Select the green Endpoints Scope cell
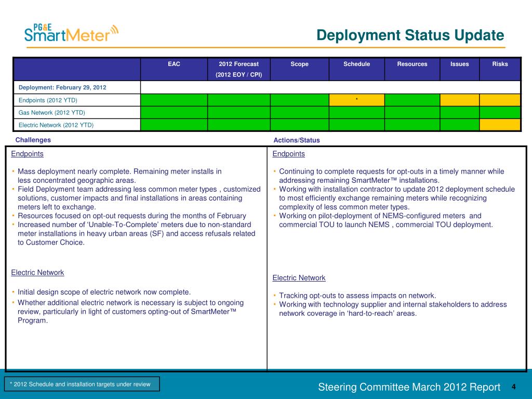532x399 pixels. pyautogui.click(x=300, y=100)
